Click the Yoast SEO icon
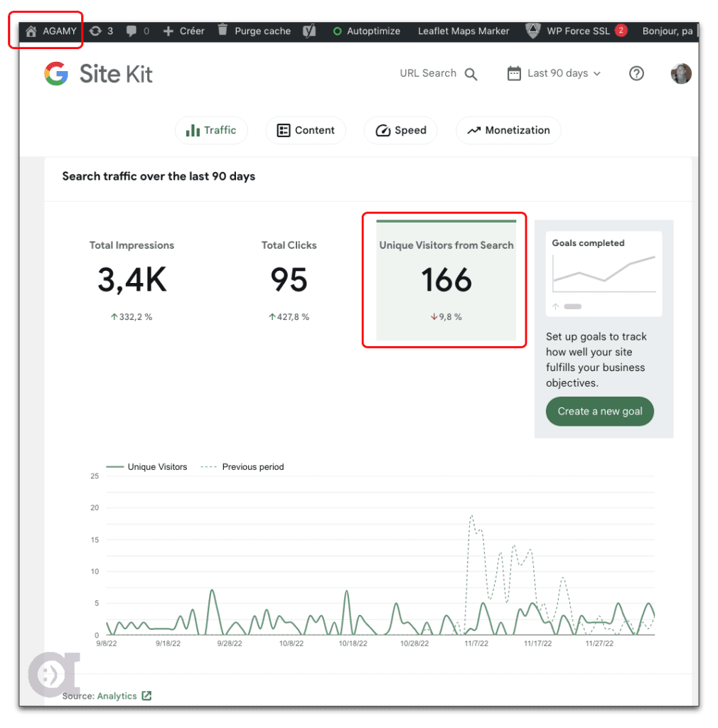Viewport: 718px width, 728px height. tap(309, 31)
